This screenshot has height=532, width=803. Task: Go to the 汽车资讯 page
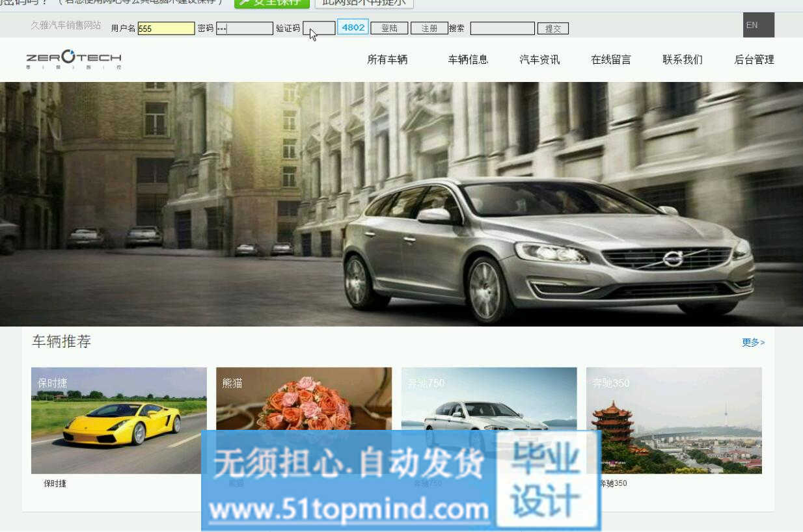[x=539, y=60]
